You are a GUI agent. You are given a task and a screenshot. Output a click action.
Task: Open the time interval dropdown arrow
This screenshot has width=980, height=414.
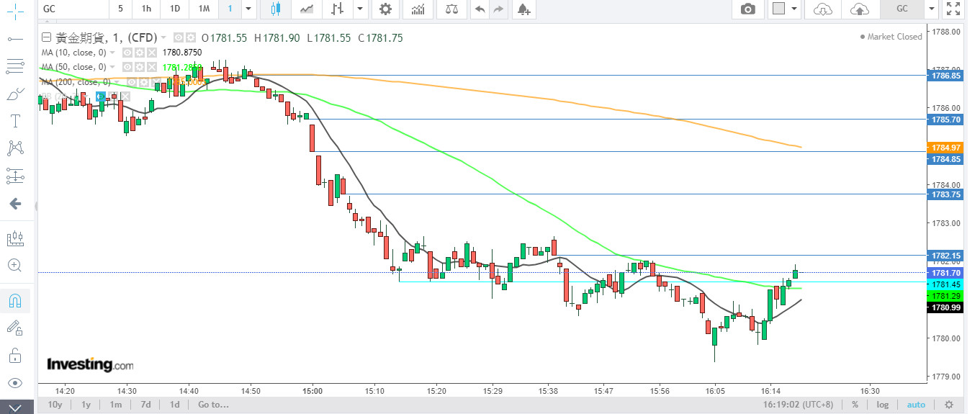tap(248, 9)
